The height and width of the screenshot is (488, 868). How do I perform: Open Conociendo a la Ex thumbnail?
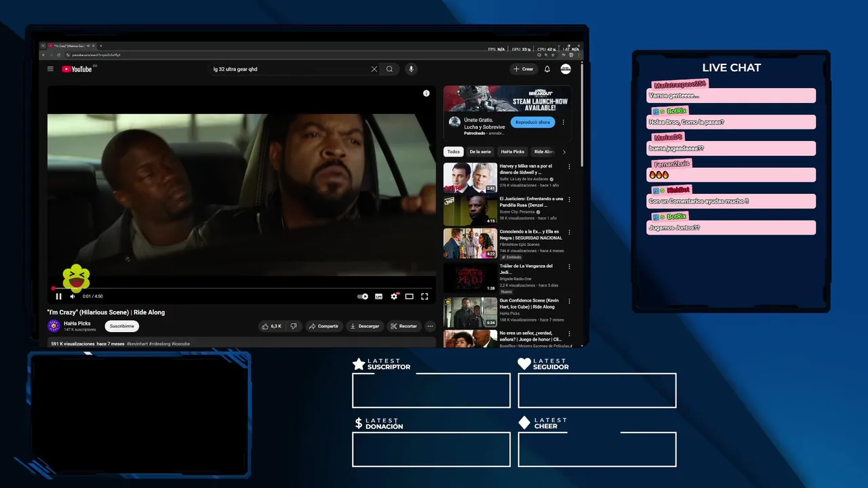click(470, 243)
